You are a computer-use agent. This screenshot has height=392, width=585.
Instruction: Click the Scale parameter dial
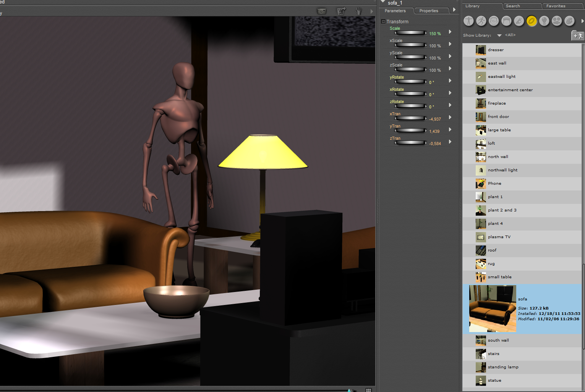(411, 33)
